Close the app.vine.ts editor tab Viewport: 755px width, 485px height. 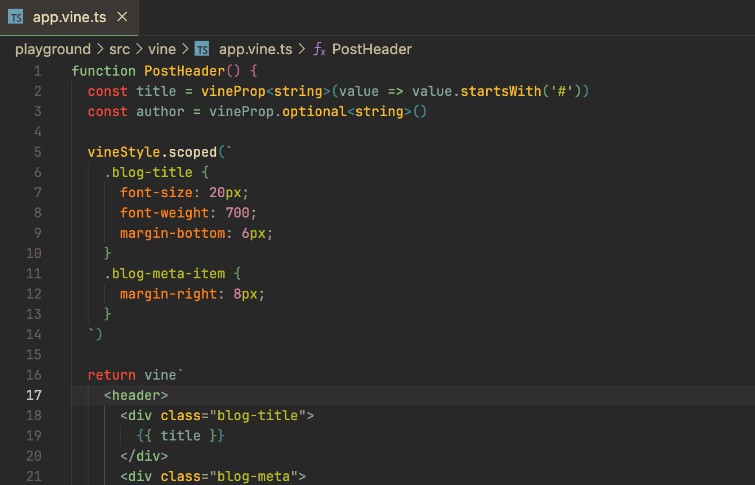(x=122, y=17)
